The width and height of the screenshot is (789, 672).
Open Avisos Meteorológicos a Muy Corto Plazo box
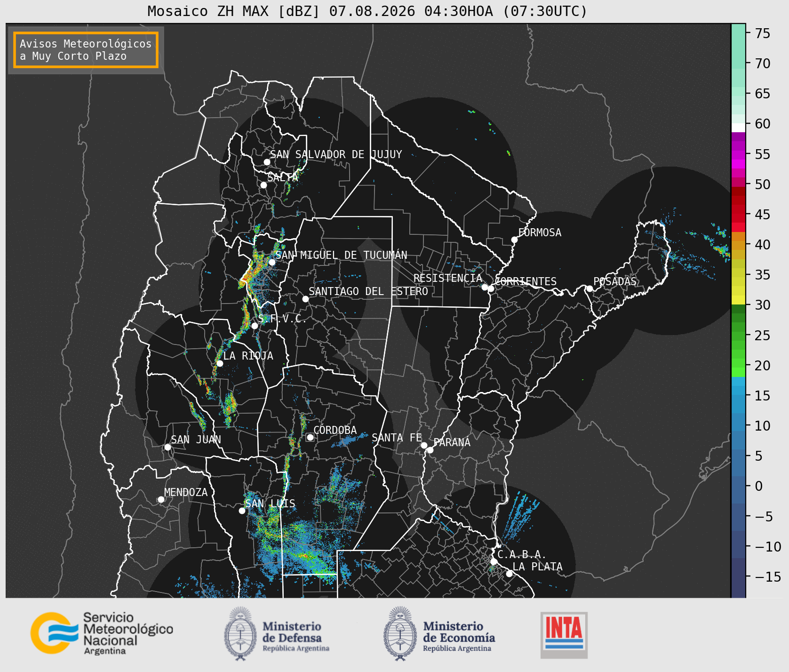pos(86,50)
